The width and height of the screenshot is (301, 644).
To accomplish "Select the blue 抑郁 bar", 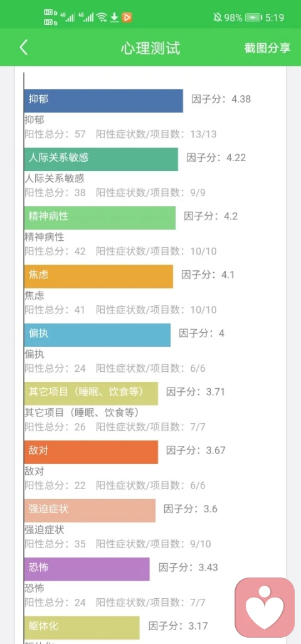I will pos(103,100).
